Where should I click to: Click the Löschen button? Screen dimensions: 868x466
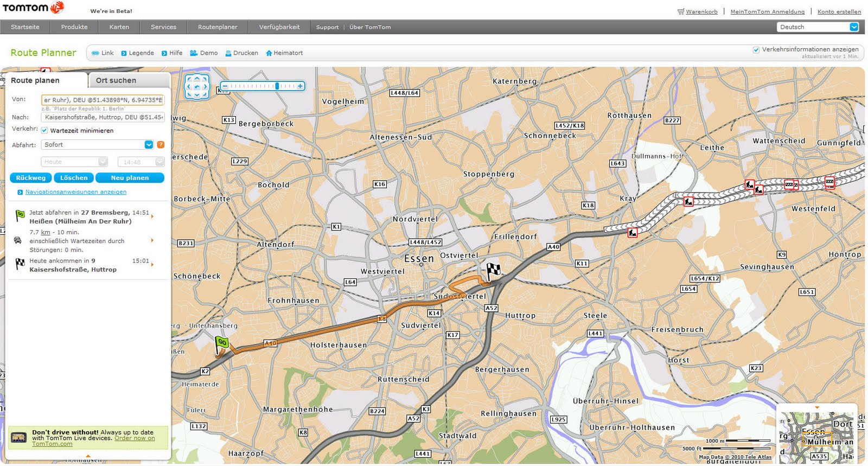pos(74,178)
